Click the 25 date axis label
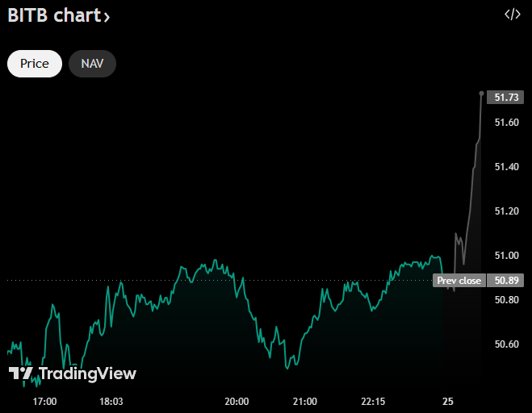 (447, 401)
